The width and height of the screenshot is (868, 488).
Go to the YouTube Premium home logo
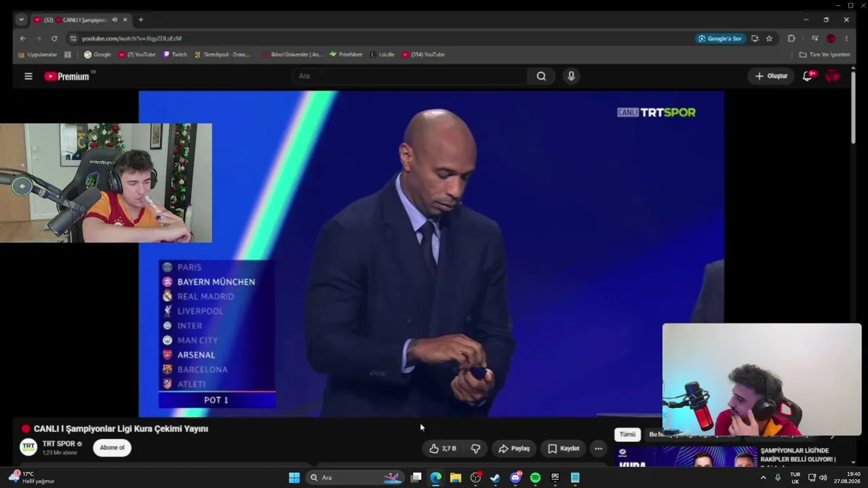tap(67, 77)
